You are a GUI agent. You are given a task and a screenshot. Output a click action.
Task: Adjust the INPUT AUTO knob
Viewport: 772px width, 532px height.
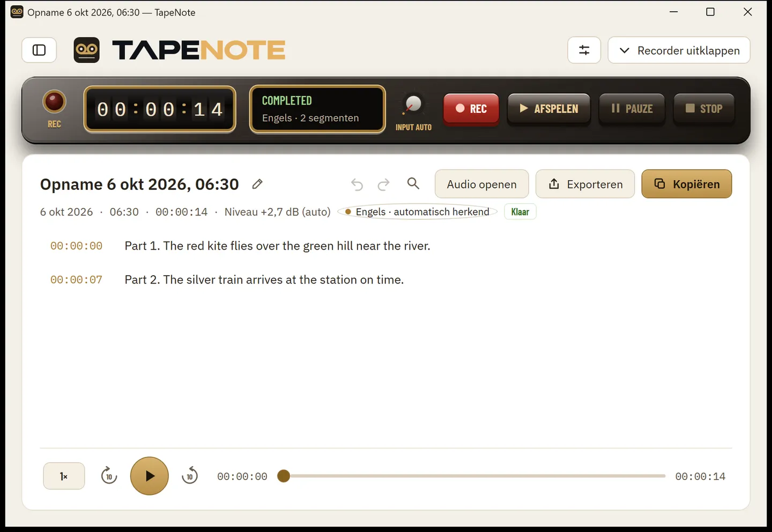click(413, 105)
